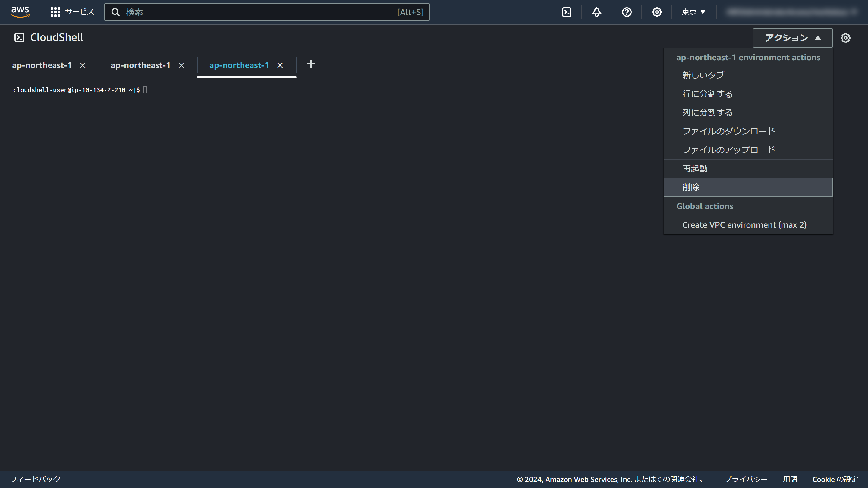Switch to the first ap-northeast-1 tab
The image size is (868, 488).
42,65
